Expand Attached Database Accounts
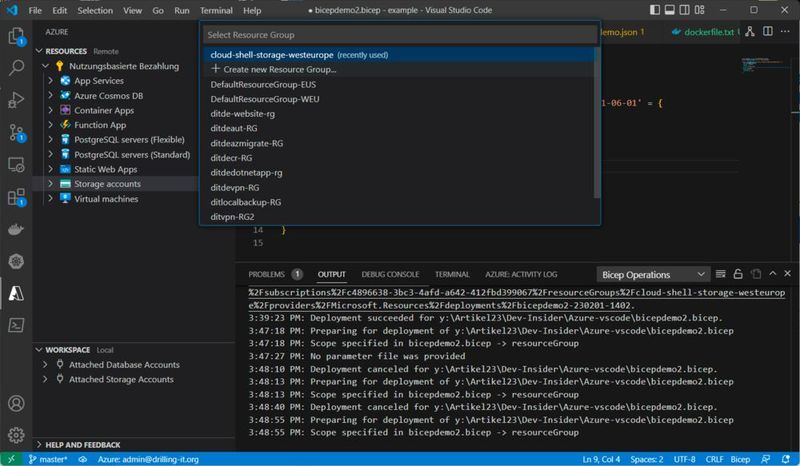The image size is (800, 466). coord(45,364)
